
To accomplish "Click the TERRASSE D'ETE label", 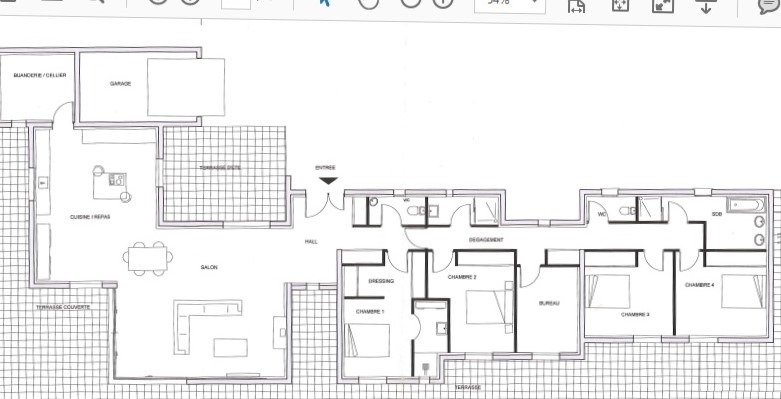I will point(220,168).
